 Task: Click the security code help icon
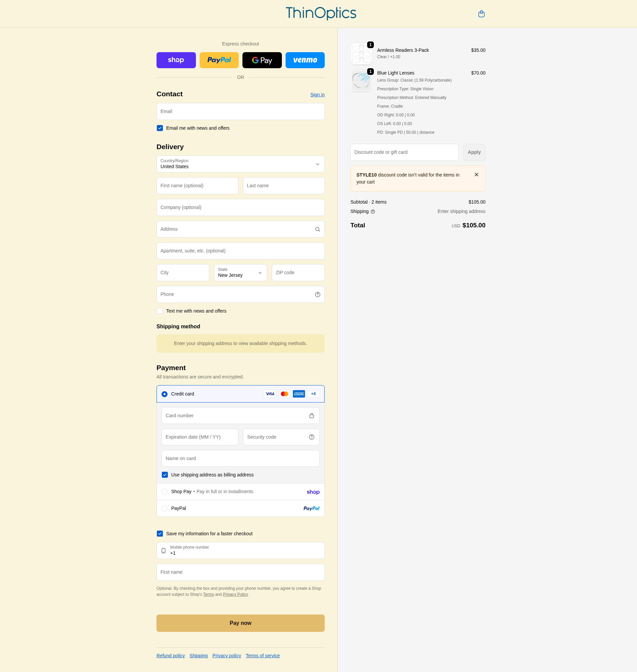click(x=311, y=437)
